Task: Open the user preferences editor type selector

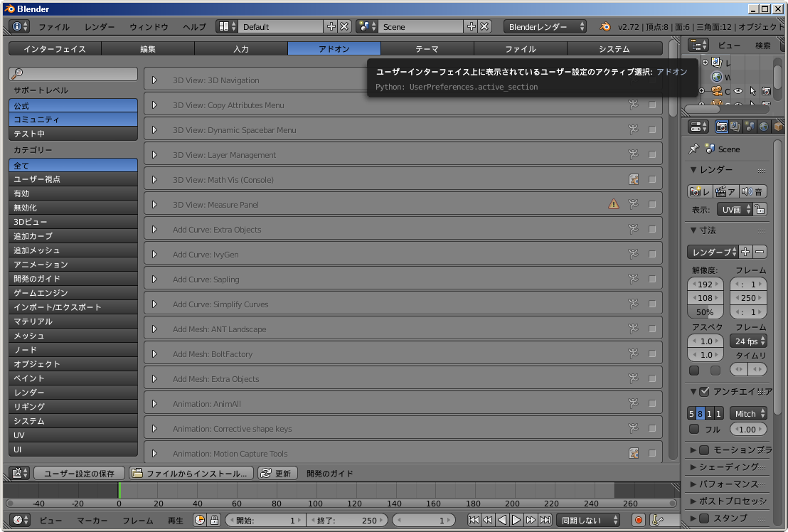Action: tap(20, 473)
